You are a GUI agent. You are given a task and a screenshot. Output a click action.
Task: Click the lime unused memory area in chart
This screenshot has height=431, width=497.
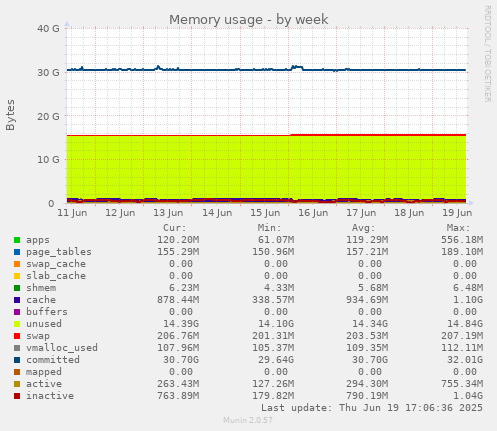click(x=266, y=167)
